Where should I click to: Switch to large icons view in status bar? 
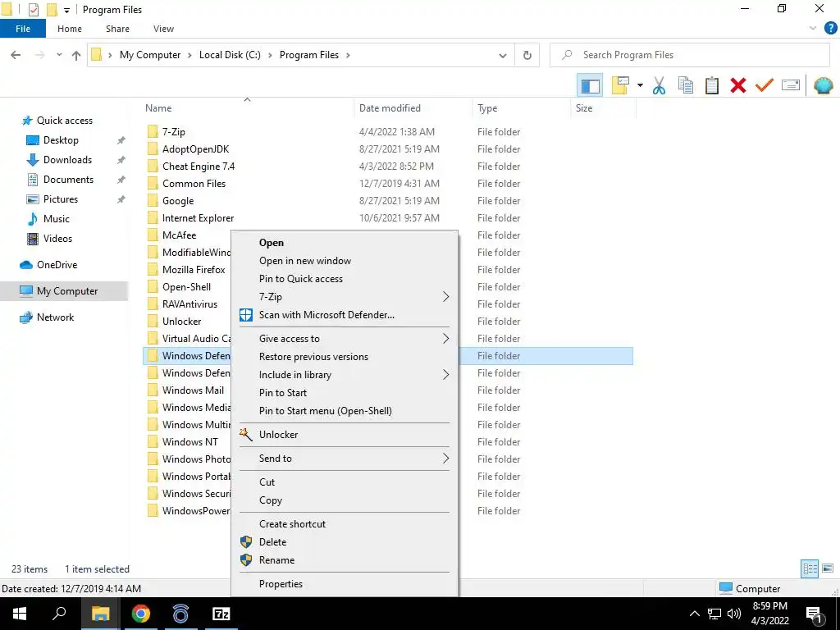(827, 568)
